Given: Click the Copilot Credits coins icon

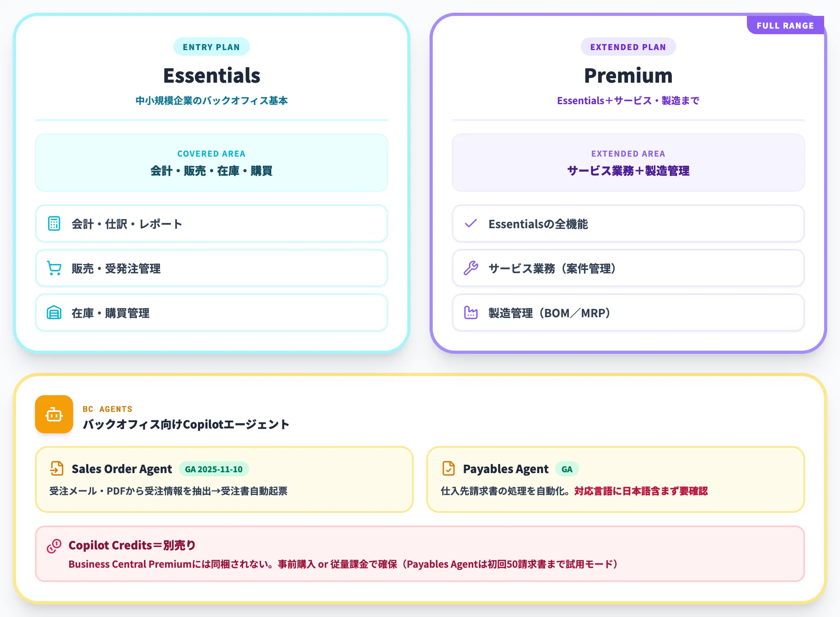Looking at the screenshot, I should coord(54,546).
